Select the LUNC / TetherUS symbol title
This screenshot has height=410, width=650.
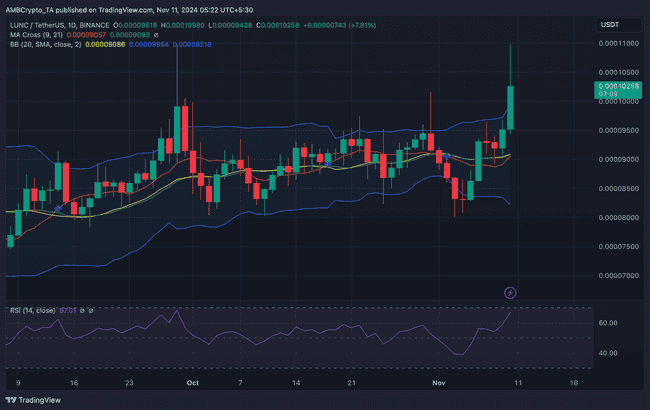pyautogui.click(x=37, y=25)
